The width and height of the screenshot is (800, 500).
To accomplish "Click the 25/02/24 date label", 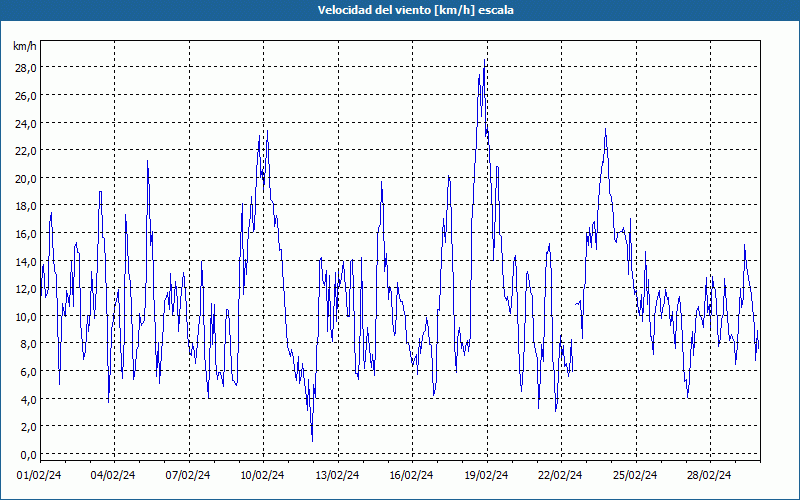I will 635,476.
